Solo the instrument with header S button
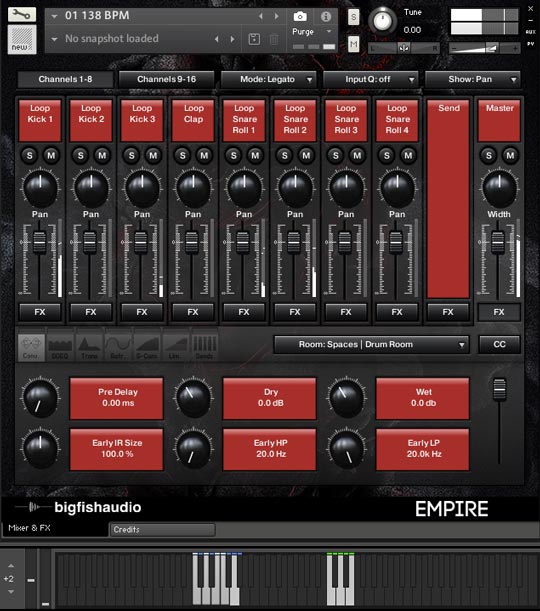Screen dimensions: 540x611 [x=353, y=17]
